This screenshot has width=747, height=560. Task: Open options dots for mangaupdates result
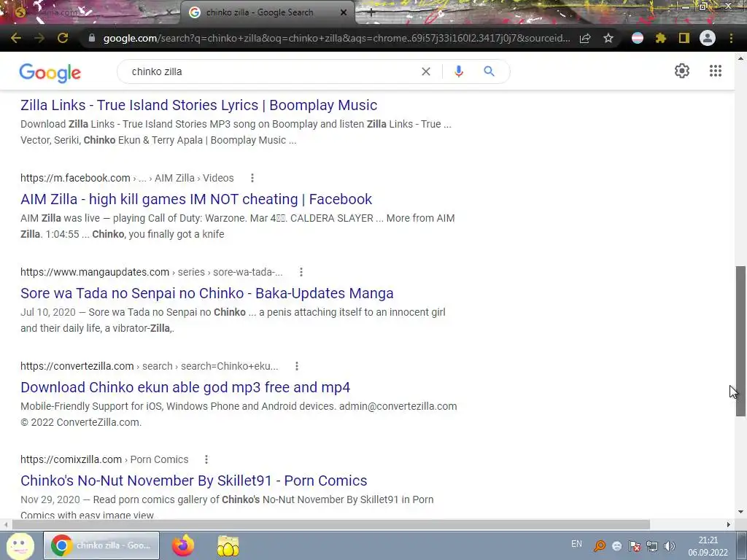[x=301, y=272]
